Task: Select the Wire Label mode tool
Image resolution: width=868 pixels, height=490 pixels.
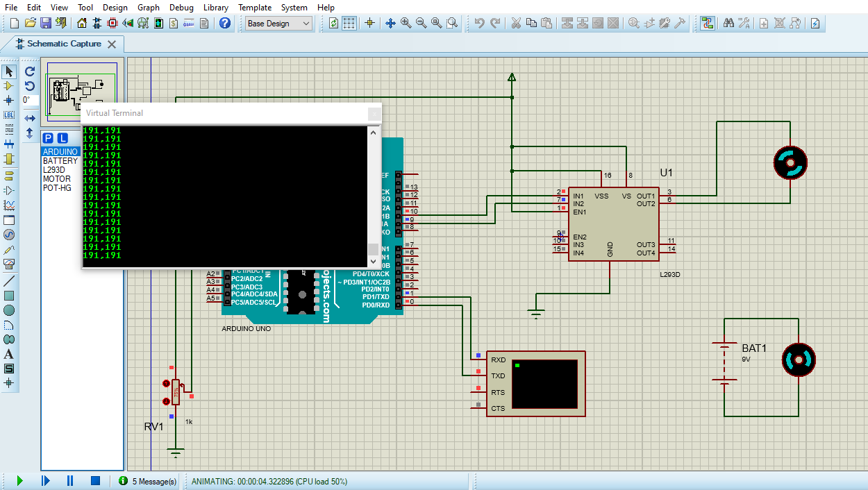Action: [9, 114]
